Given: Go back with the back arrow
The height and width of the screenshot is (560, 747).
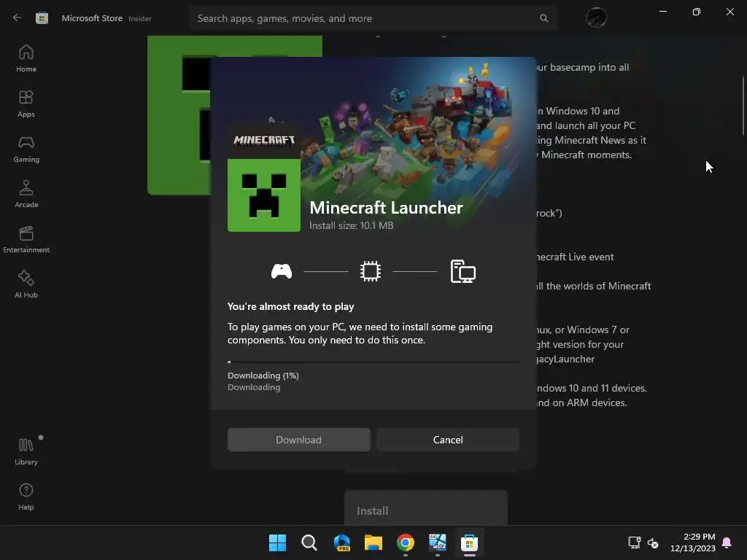Looking at the screenshot, I should coord(18,18).
